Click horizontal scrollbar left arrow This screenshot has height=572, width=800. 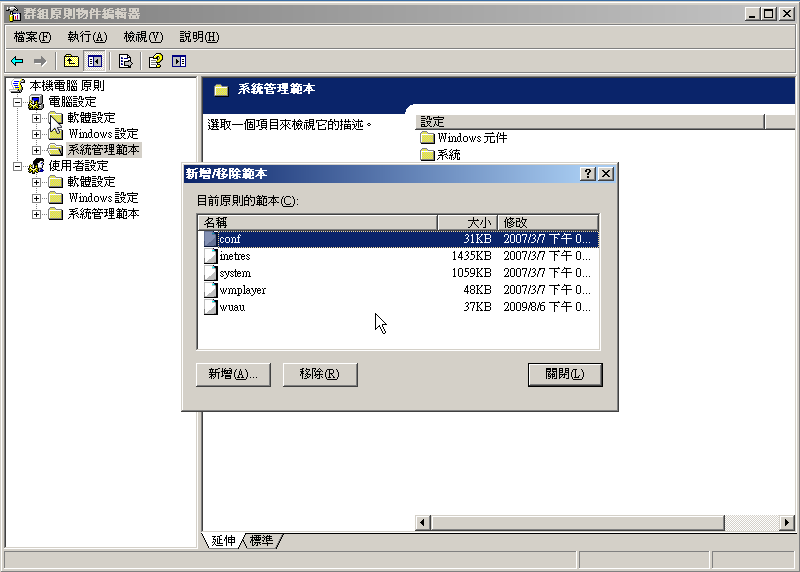(x=422, y=523)
